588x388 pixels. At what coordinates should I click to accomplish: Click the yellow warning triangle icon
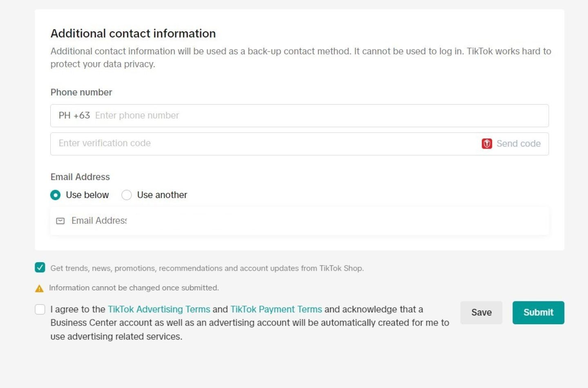[x=39, y=288]
